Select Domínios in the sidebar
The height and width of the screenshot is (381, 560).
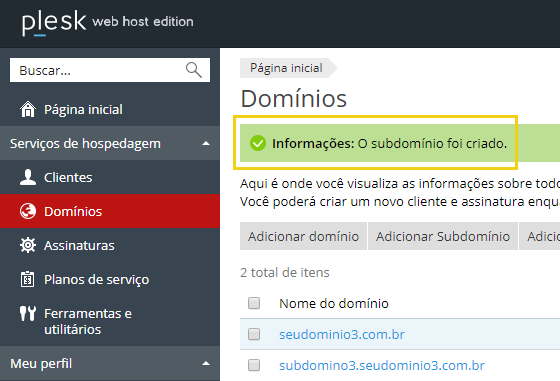(110, 211)
